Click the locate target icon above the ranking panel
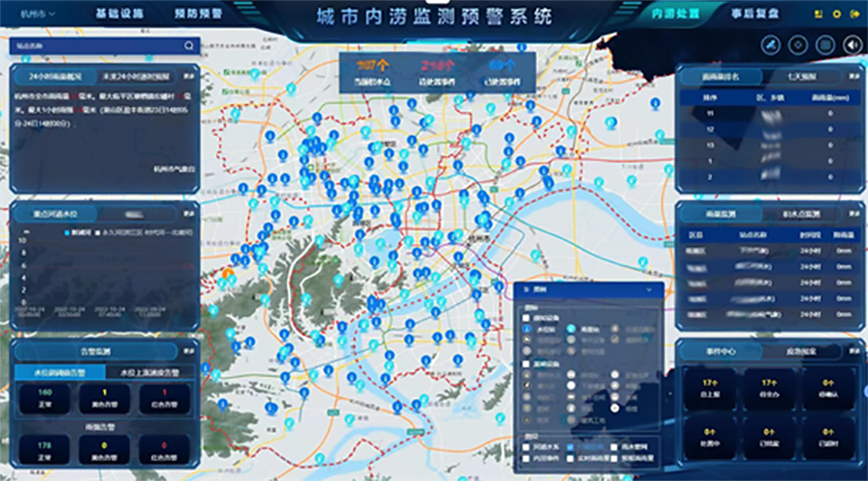This screenshot has width=868, height=481. [x=798, y=44]
